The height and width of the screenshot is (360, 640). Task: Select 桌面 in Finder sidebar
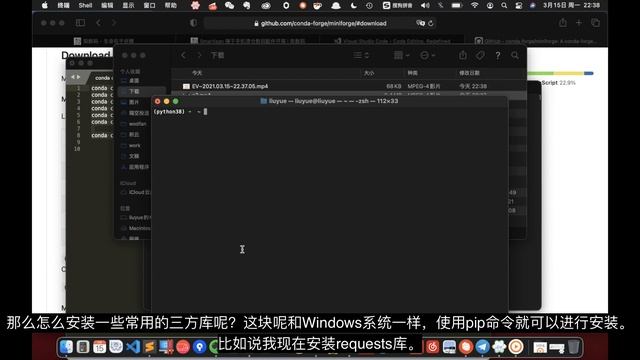134,81
